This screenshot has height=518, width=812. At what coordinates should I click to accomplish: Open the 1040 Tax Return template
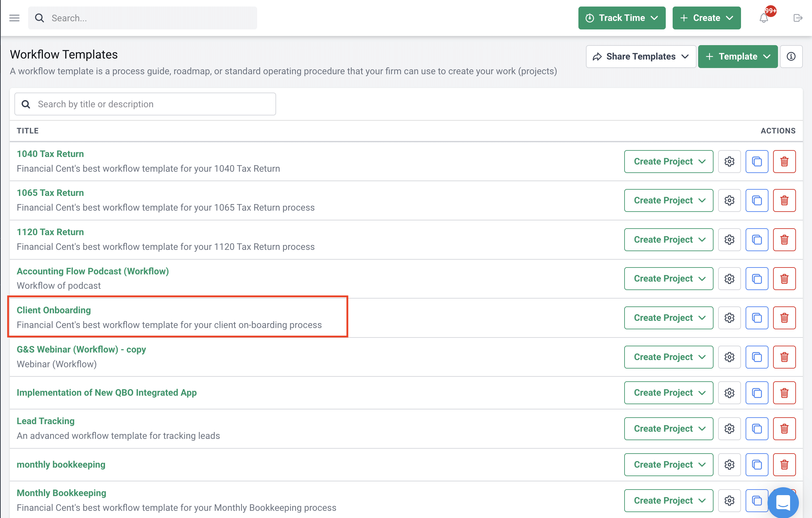[50, 154]
